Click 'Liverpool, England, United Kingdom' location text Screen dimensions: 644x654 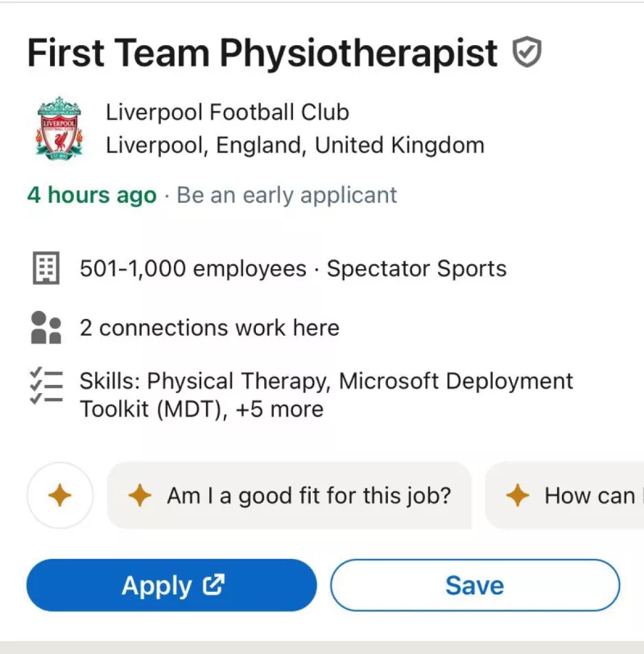[x=295, y=146]
